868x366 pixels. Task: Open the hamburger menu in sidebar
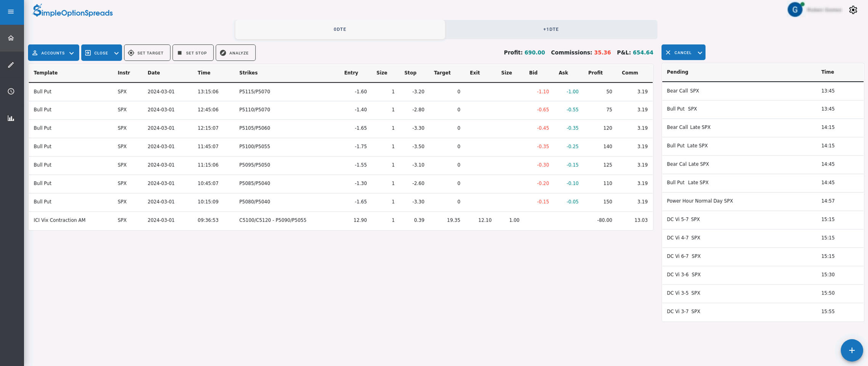point(11,12)
